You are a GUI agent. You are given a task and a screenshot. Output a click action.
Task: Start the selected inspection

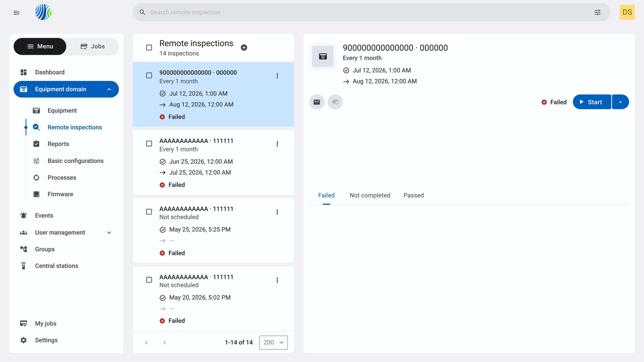[592, 102]
